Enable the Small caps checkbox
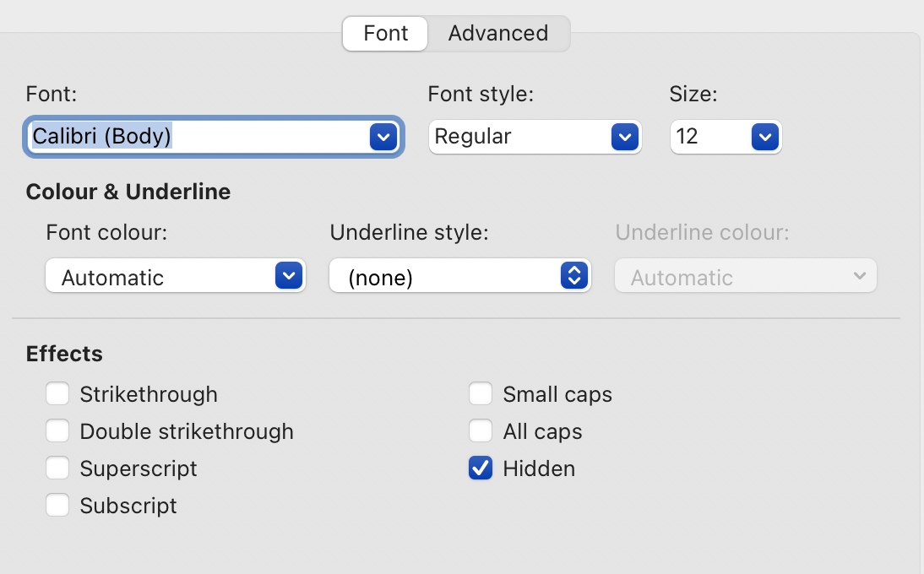The image size is (924, 574). [481, 394]
